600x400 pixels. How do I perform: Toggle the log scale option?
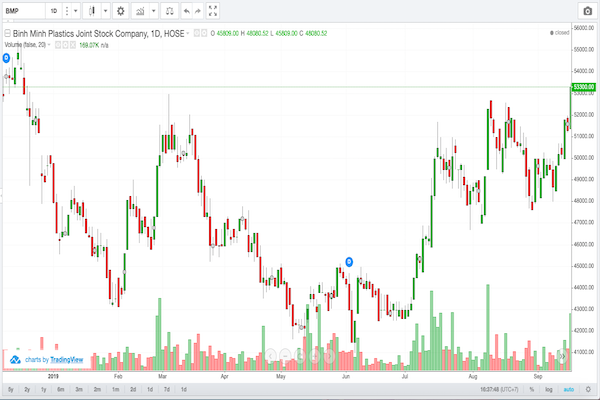click(x=549, y=389)
